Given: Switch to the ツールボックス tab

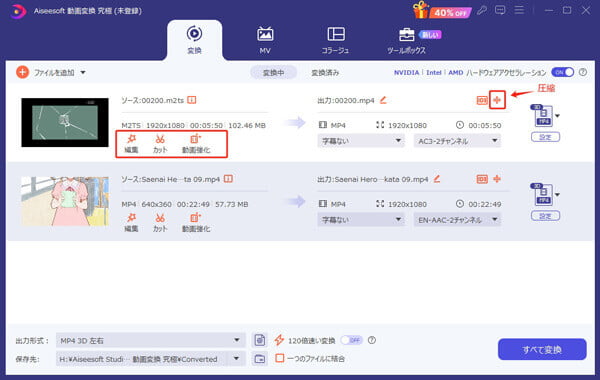Looking at the screenshot, I should (x=406, y=40).
